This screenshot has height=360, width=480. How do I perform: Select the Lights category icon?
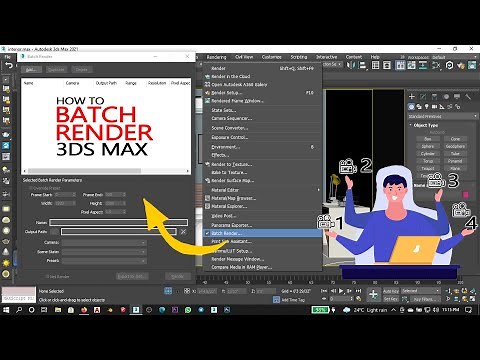427,107
